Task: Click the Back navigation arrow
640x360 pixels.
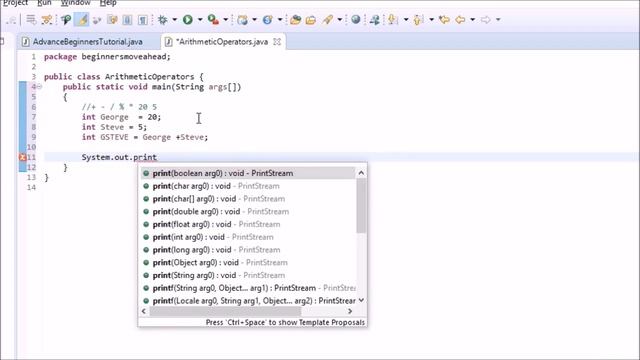Action: 460,20
